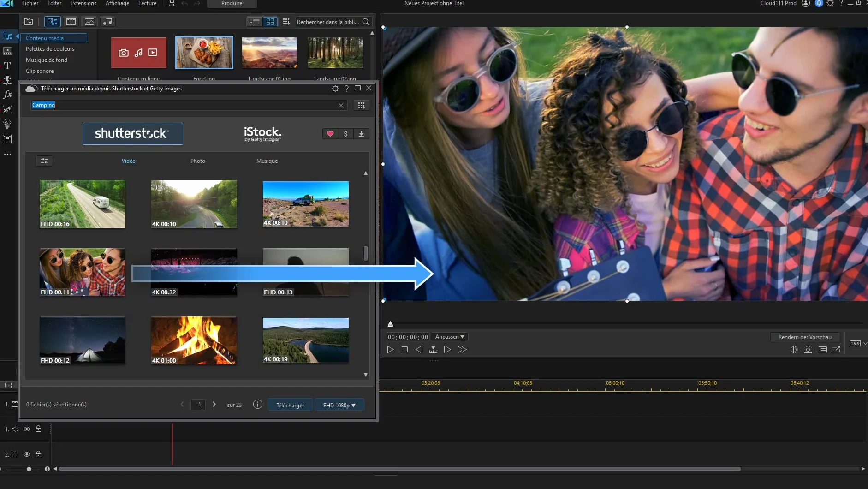Open the Anpassen zoom dropdown
Screen dimensions: 868x489
point(450,337)
